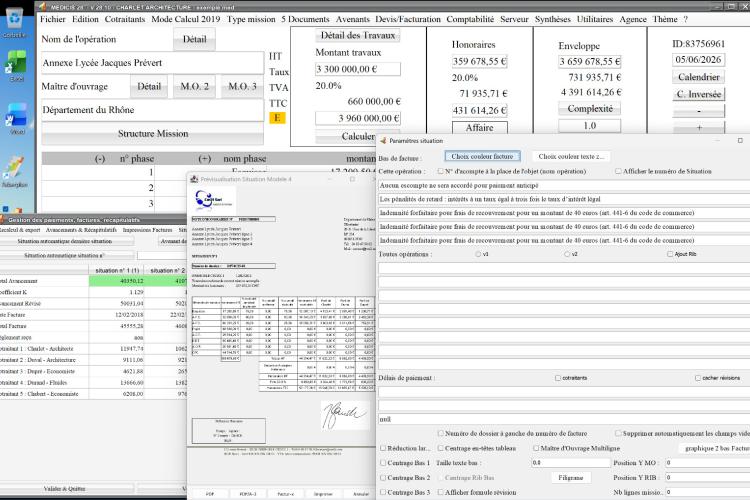The width and height of the screenshot is (750, 500).
Task: Enable Centrage en-têtes tableau checkbox
Action: [441, 448]
